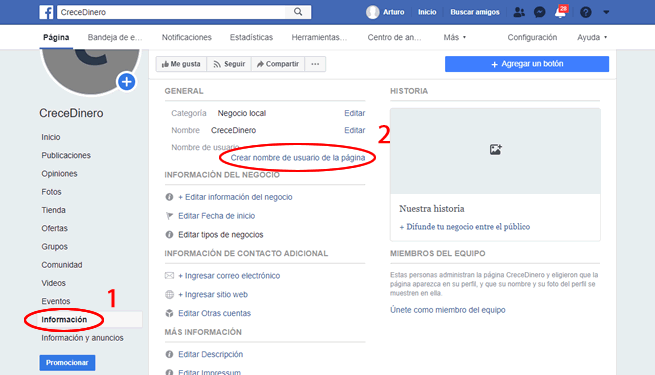Viewport: 655px width, 375px height.
Task: Open the Estadísticas tab
Action: click(251, 37)
